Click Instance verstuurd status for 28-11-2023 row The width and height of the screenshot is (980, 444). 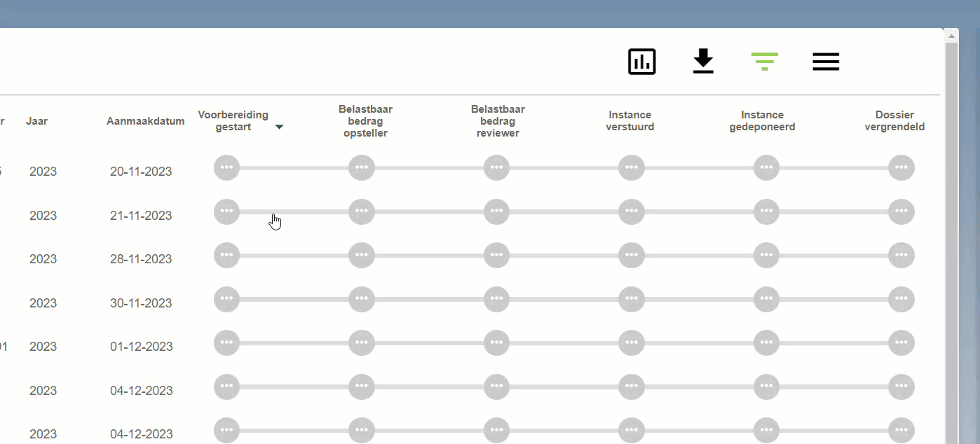(x=632, y=256)
